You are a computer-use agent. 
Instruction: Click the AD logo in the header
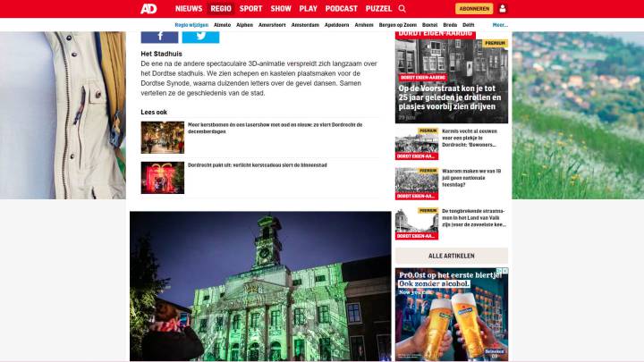(x=150, y=8)
